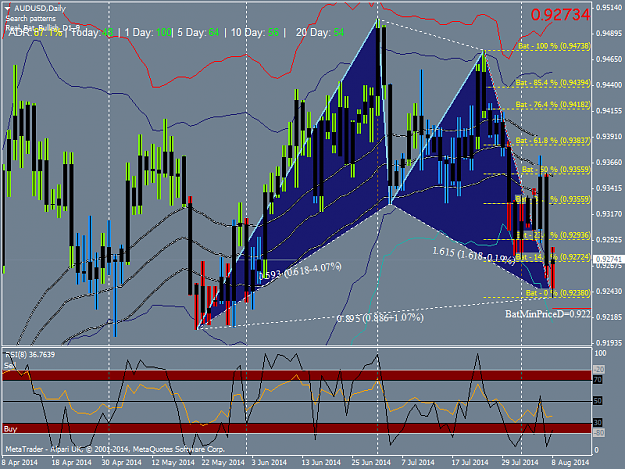
Task: Click the Sell zone label
Action: click(10, 365)
